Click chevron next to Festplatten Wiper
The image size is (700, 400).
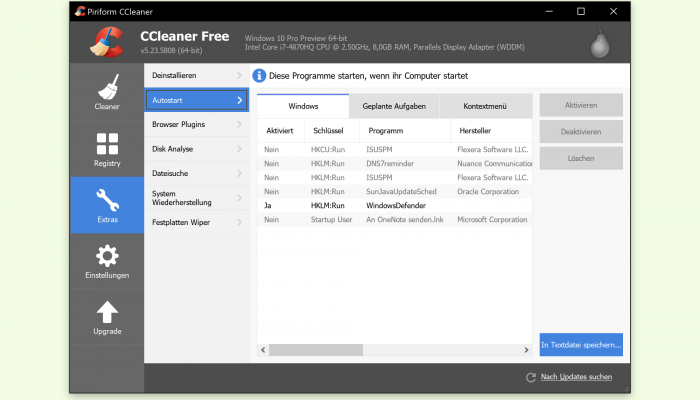coord(239,222)
